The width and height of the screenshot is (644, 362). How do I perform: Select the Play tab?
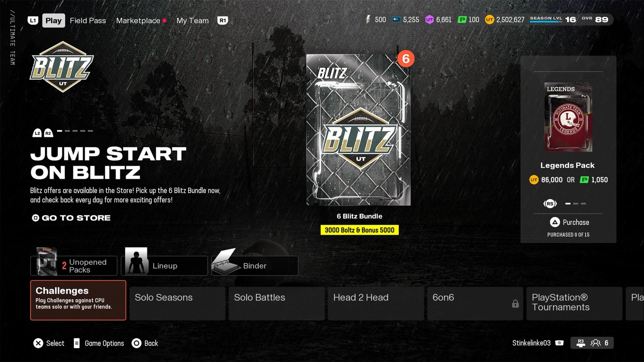click(54, 21)
